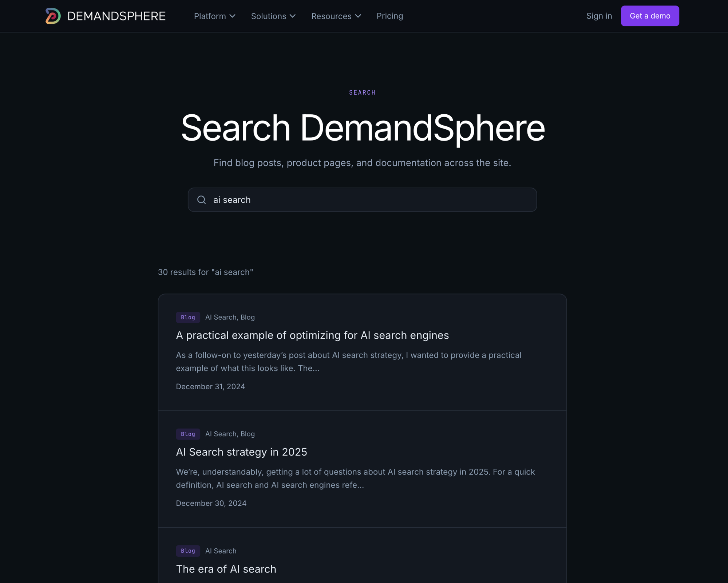Click the Get a demo button
The width and height of the screenshot is (728, 583).
(x=650, y=16)
